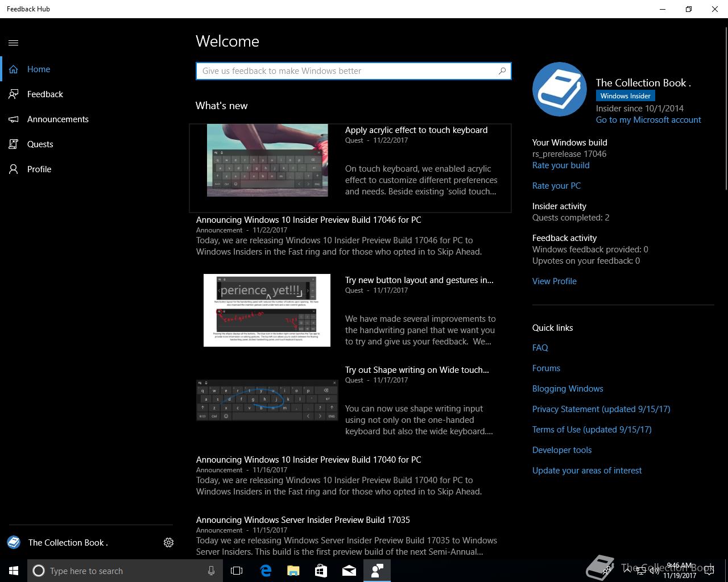This screenshot has width=728, height=582.
Task: Open the Windows Start button
Action: coord(14,571)
